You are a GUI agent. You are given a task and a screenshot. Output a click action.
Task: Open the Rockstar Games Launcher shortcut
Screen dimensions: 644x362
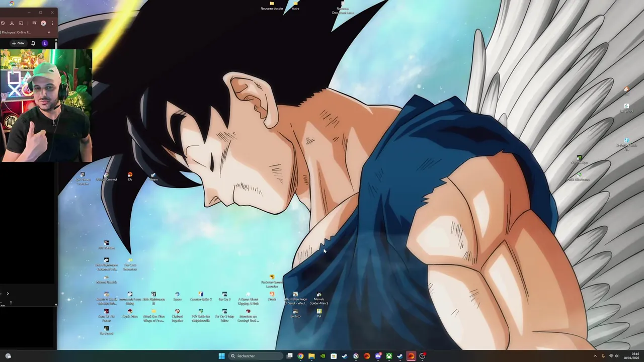click(x=272, y=282)
